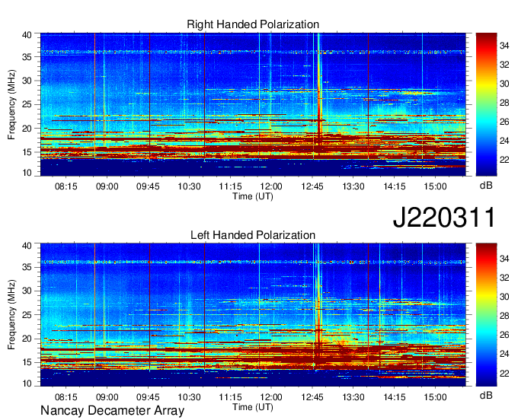Click the 30 dB value on the upper colorbar

[x=504, y=84]
